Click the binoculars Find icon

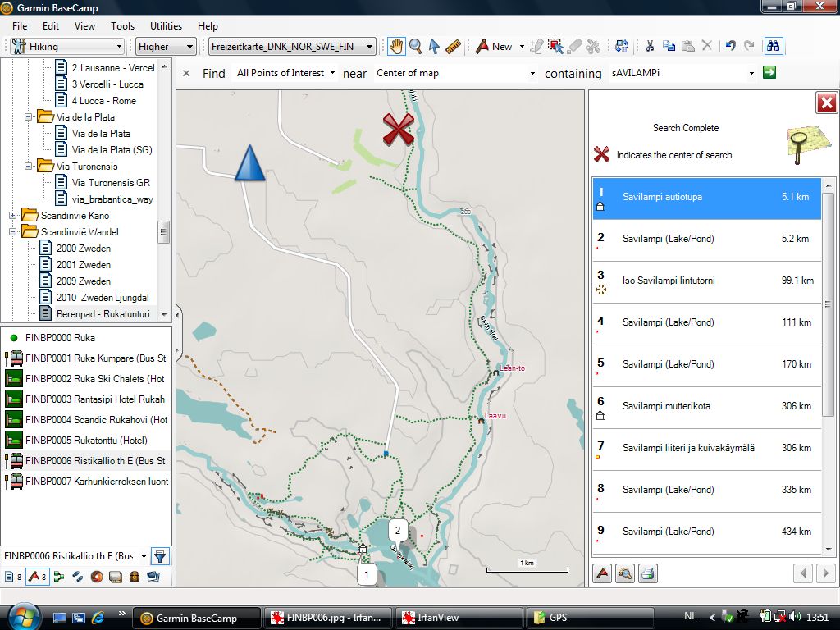[x=772, y=47]
